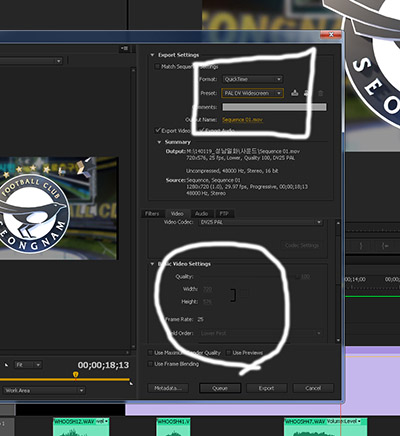Open the preview panel flyout menu icon
400x436 pixels.
(125, 49)
